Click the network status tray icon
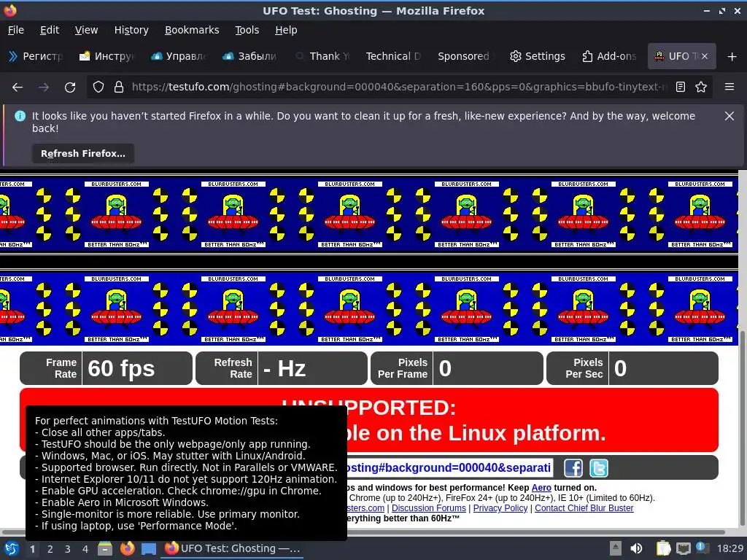747x560 pixels. pyautogui.click(x=683, y=548)
